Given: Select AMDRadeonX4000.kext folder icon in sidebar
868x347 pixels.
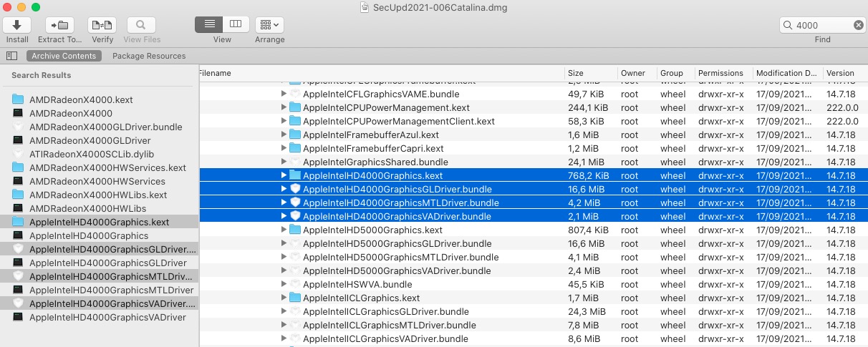Looking at the screenshot, I should coord(18,99).
